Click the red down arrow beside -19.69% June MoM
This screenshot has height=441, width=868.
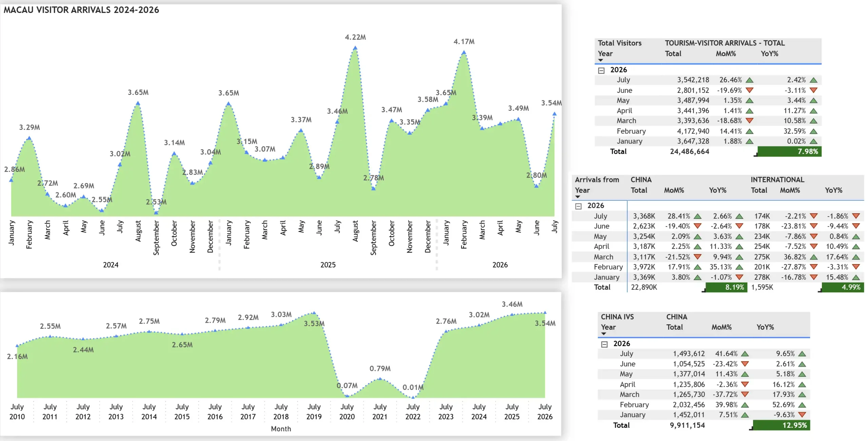tap(750, 90)
